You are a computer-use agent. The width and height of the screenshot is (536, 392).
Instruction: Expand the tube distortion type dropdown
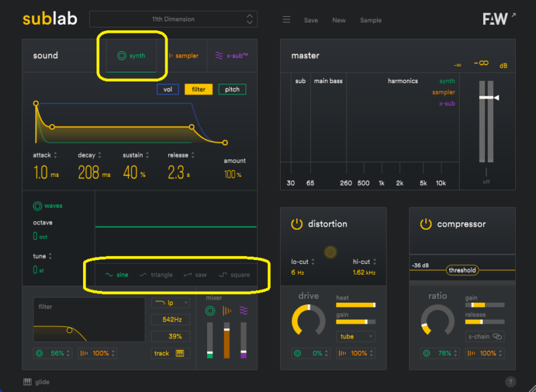[355, 336]
